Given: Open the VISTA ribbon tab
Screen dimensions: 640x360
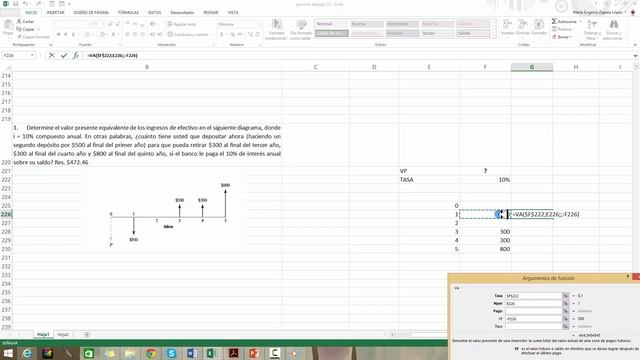Looking at the screenshot, I should click(233, 12).
